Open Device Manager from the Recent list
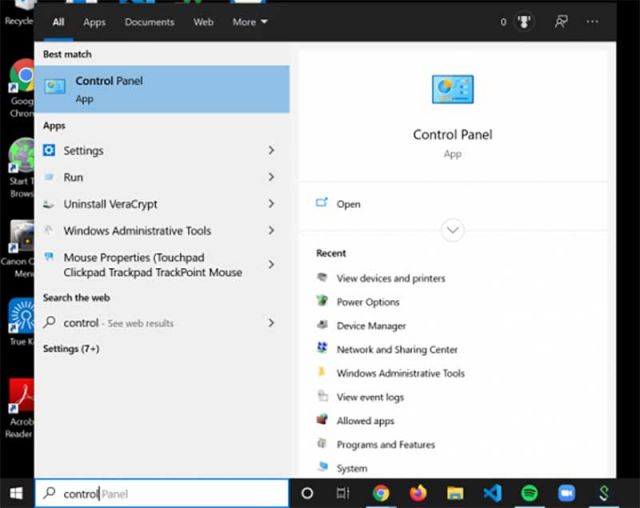 pos(369,326)
